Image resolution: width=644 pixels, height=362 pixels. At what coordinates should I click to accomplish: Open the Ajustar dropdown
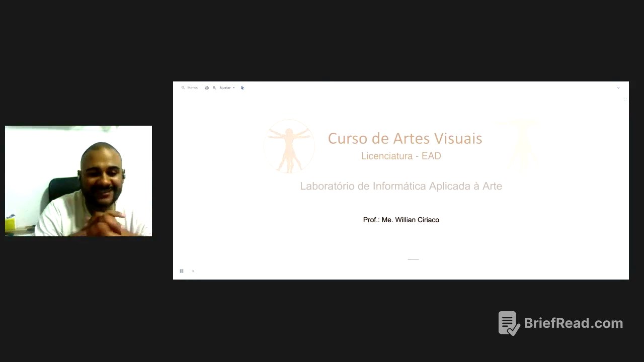tap(225, 87)
